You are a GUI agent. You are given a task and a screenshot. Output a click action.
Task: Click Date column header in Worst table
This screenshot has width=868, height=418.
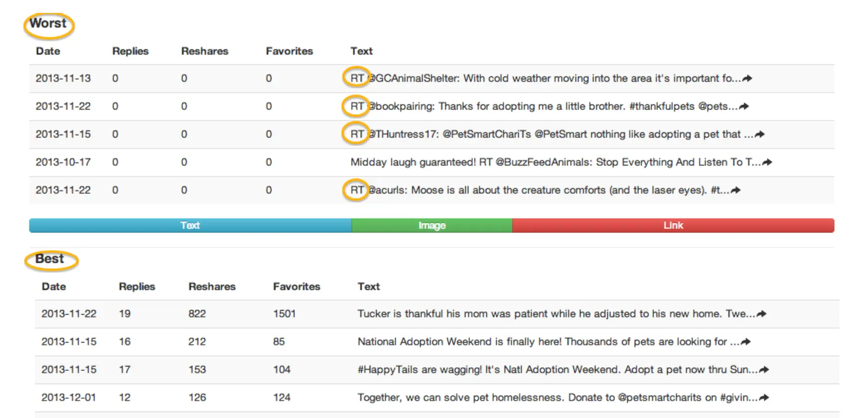[x=48, y=51]
